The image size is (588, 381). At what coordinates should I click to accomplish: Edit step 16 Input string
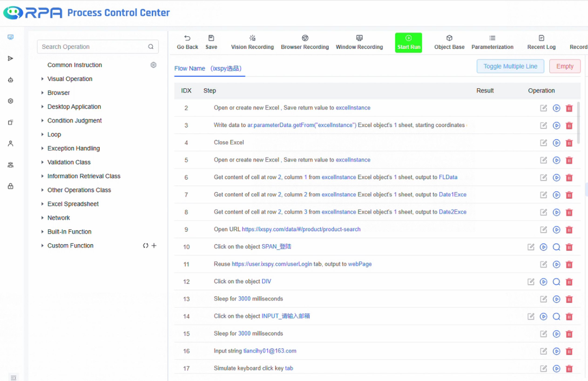click(x=543, y=351)
